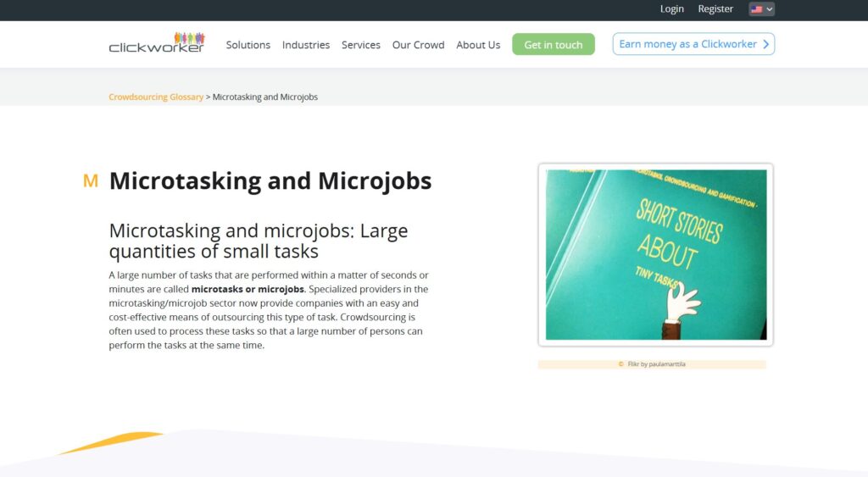Click the Get in touch button

[x=554, y=44]
